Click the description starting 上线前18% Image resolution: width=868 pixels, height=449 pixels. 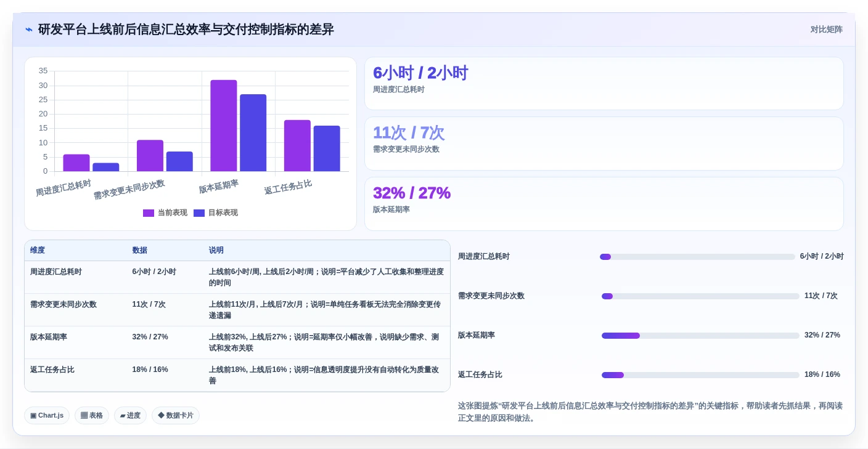click(x=324, y=375)
